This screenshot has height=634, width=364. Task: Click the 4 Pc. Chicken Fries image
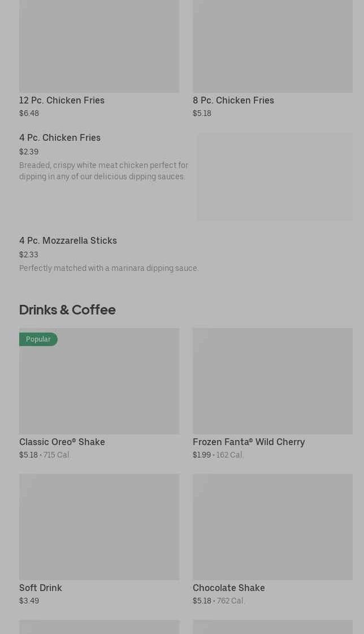(275, 176)
